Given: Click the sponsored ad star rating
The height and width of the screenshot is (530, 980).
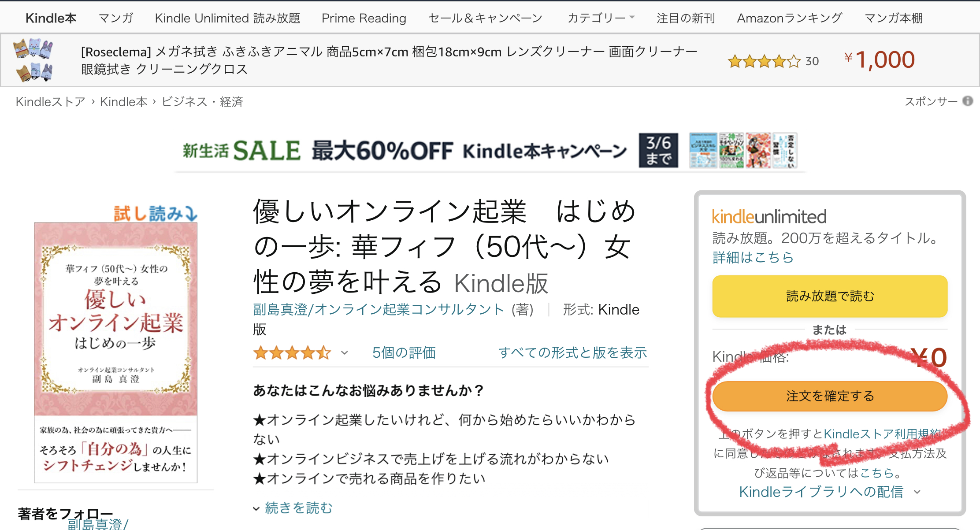Looking at the screenshot, I should (x=764, y=61).
